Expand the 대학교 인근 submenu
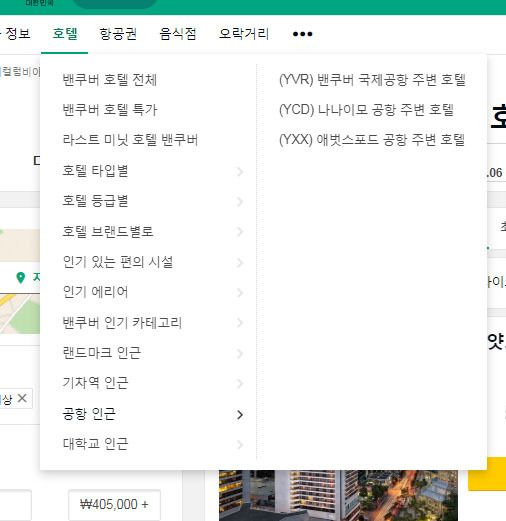This screenshot has height=521, width=506. pos(152,444)
